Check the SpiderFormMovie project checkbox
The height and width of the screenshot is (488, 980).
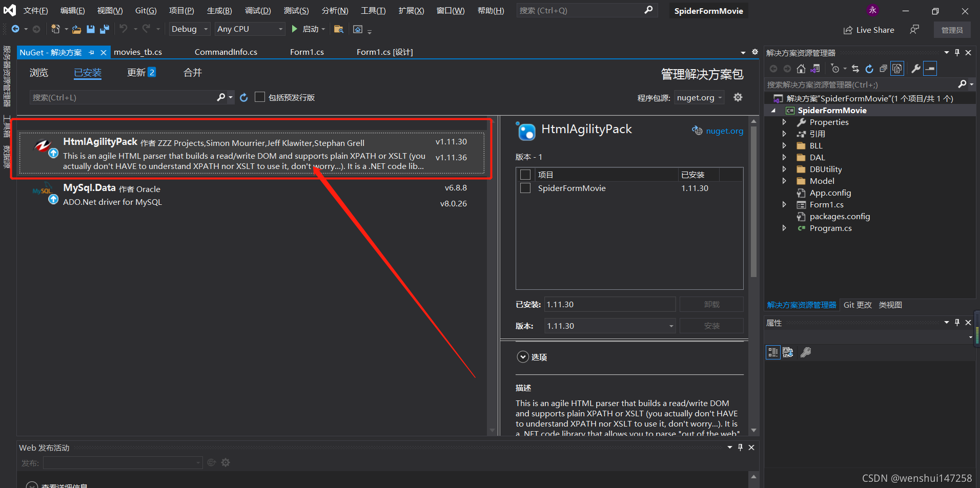click(525, 188)
